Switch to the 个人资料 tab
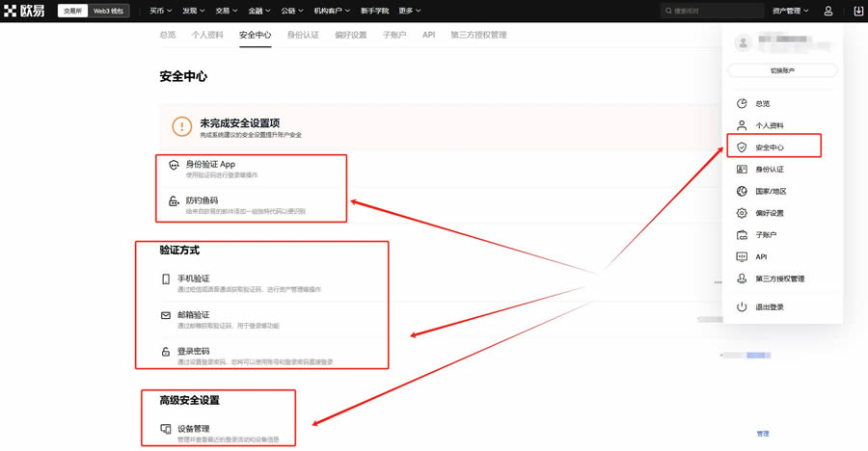868x451 pixels. pyautogui.click(x=207, y=35)
